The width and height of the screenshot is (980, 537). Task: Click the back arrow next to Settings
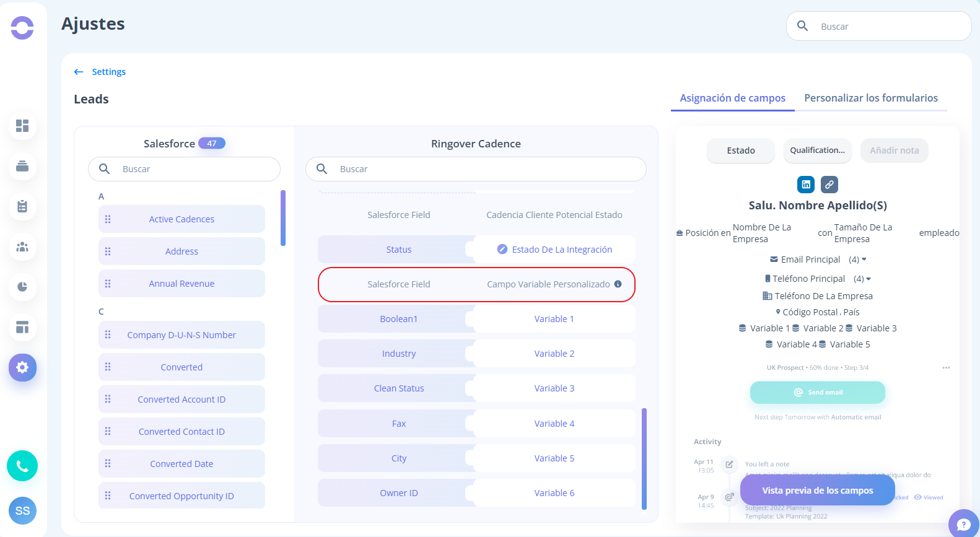[x=79, y=72]
